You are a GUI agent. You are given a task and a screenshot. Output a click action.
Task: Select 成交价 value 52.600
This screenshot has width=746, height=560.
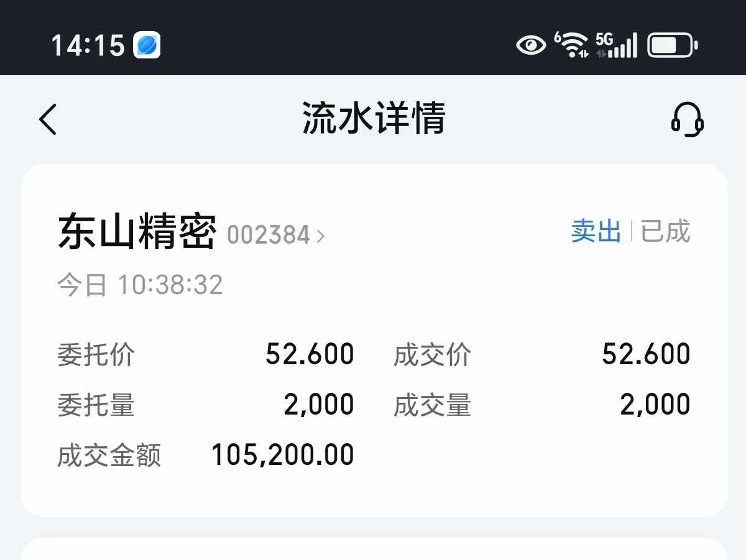tap(647, 355)
